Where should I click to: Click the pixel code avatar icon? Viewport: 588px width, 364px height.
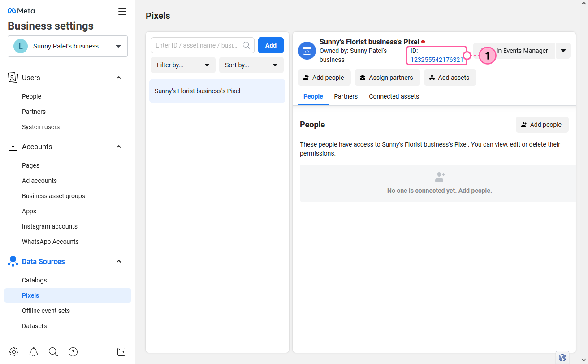[307, 51]
